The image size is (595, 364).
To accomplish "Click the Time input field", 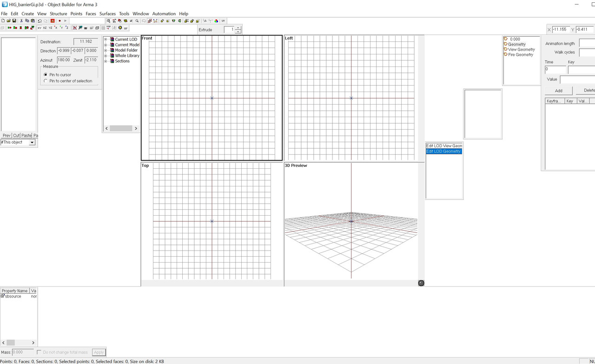I will (x=555, y=69).
